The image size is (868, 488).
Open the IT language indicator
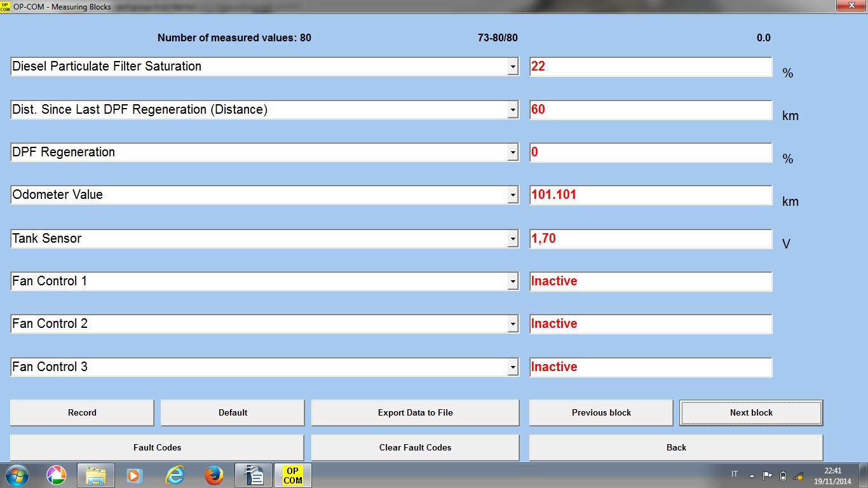click(735, 474)
